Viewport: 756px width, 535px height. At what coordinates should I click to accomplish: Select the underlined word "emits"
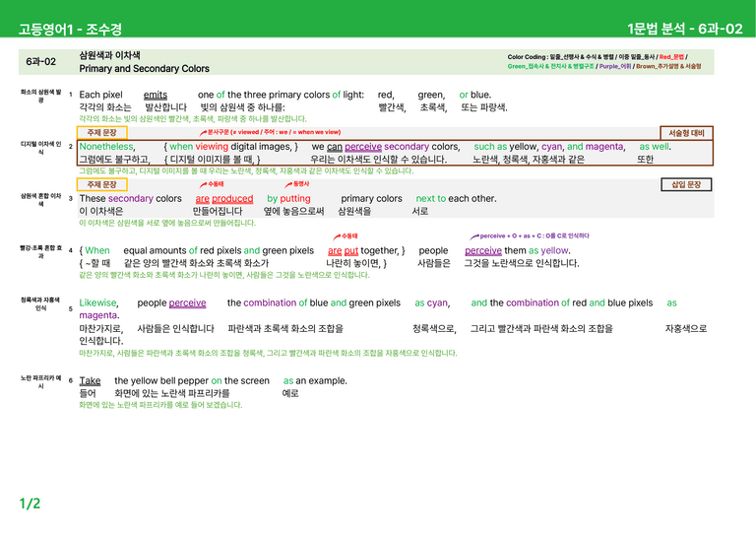pyautogui.click(x=156, y=95)
